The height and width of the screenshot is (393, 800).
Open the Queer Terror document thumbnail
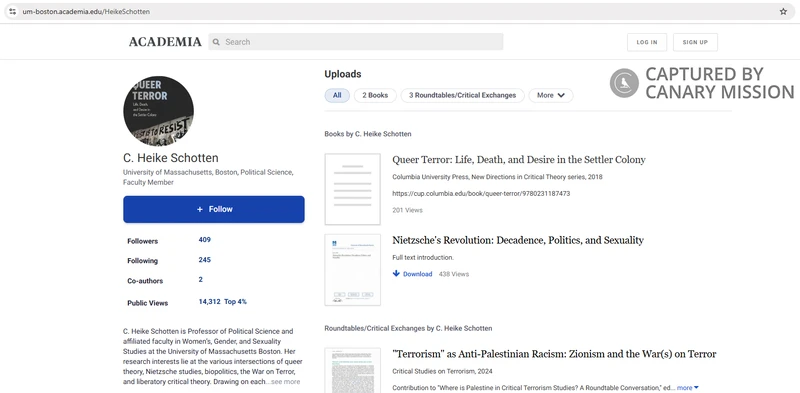(353, 189)
